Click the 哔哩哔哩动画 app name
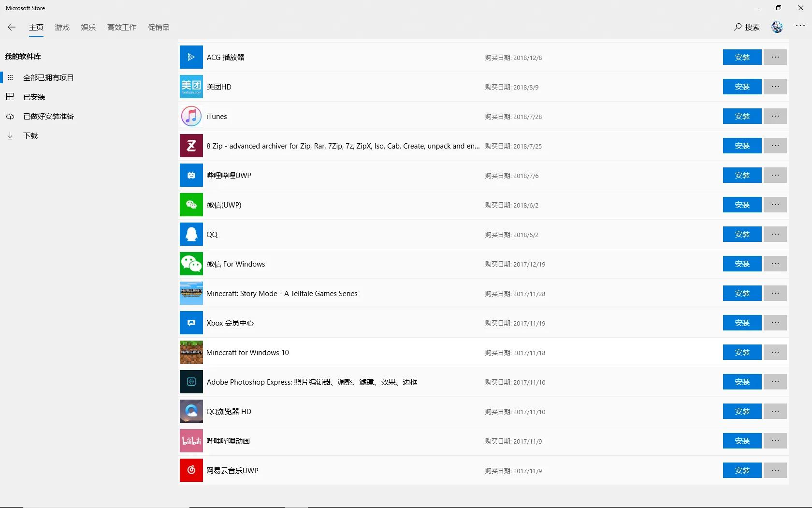 (228, 441)
